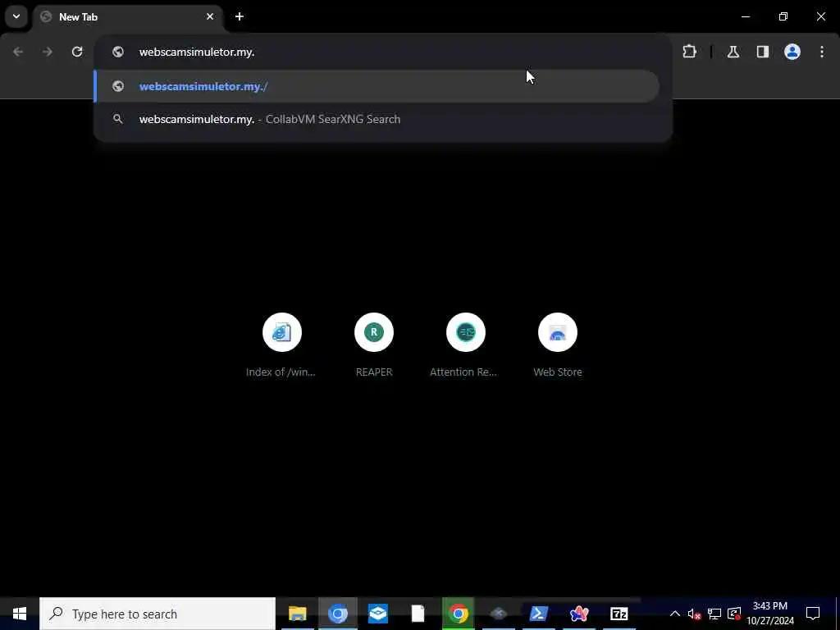This screenshot has height=630, width=840.
Task: Open the gray fish icon in taskbar
Action: click(499, 614)
